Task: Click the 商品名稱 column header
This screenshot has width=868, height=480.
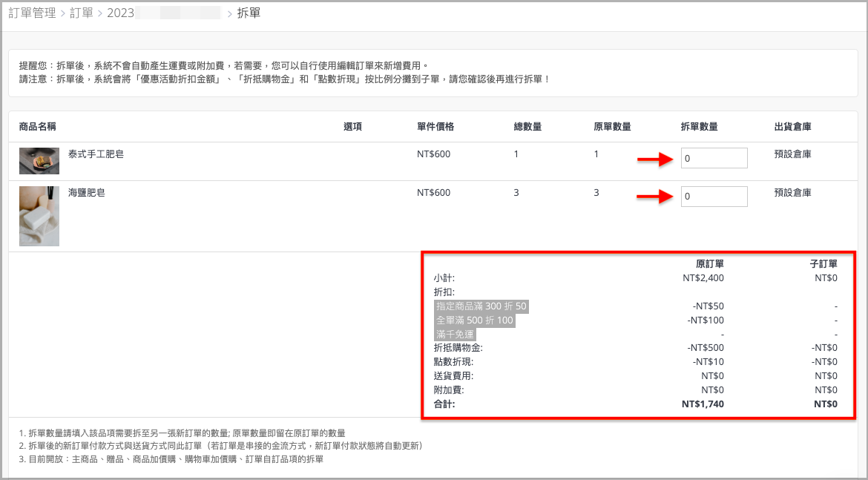Action: tap(38, 127)
